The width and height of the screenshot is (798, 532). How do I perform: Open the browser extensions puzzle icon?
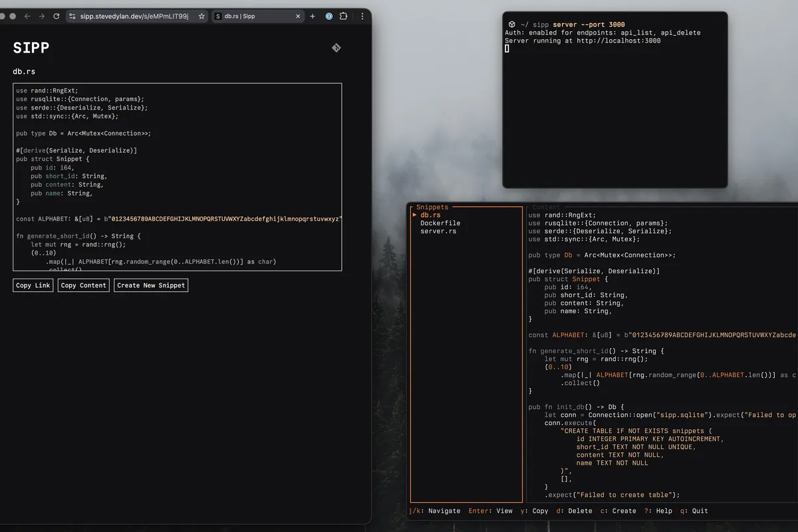[344, 16]
